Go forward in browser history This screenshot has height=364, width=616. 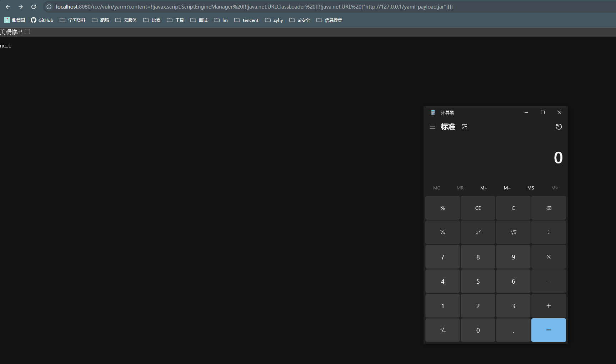(21, 7)
